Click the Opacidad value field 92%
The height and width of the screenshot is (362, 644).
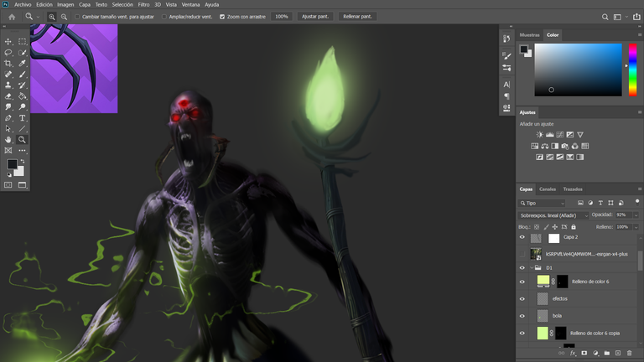[624, 215]
